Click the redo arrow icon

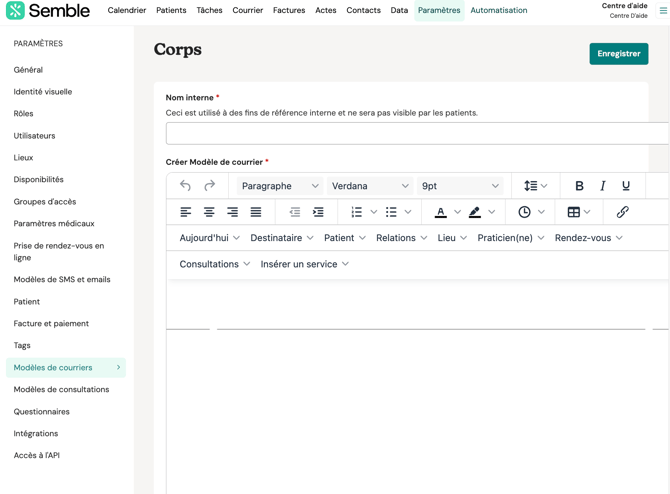pyautogui.click(x=209, y=186)
